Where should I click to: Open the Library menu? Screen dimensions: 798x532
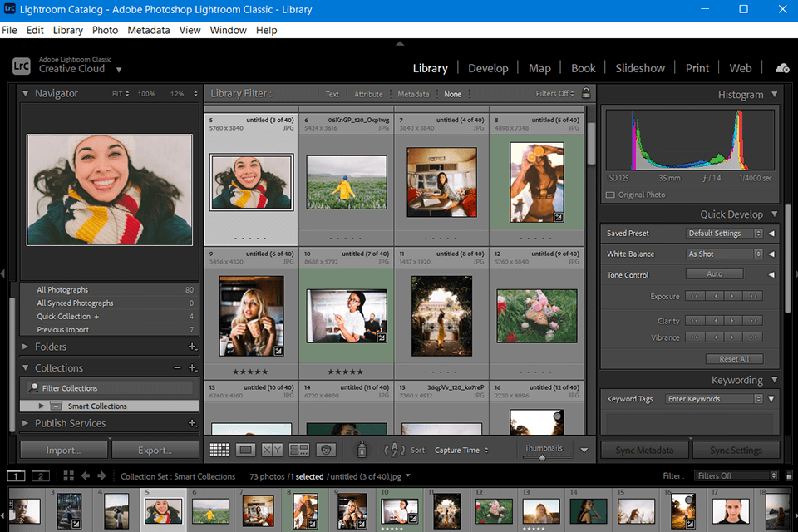click(x=67, y=30)
